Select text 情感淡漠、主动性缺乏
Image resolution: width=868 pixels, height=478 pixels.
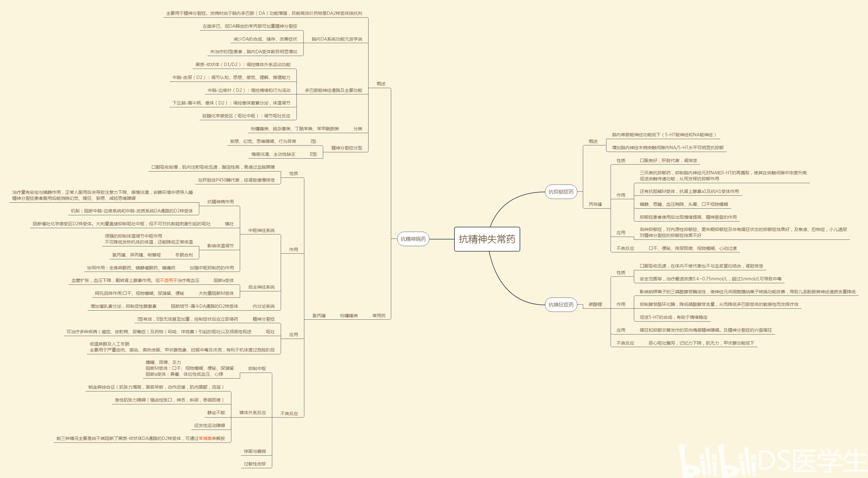point(273,154)
